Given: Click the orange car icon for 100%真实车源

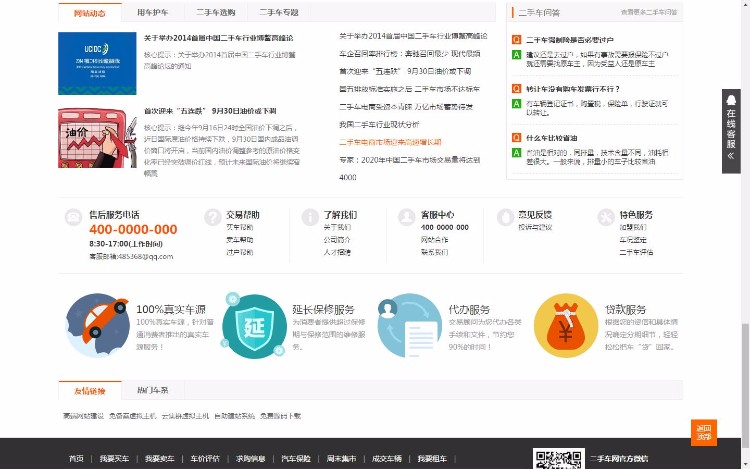Looking at the screenshot, I should coord(98,325).
